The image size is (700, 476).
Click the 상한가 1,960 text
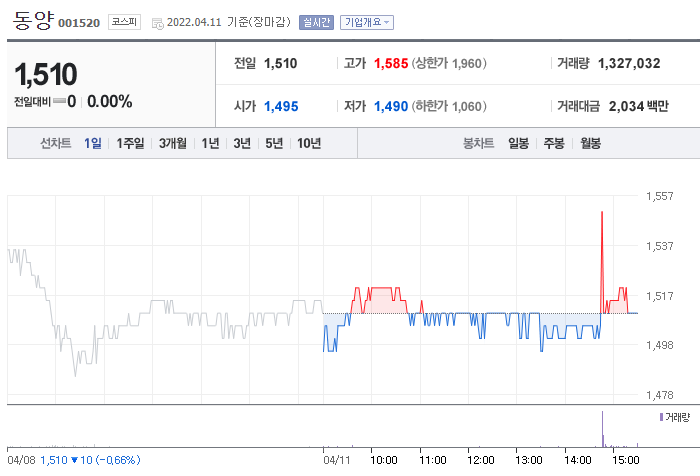tap(449, 63)
